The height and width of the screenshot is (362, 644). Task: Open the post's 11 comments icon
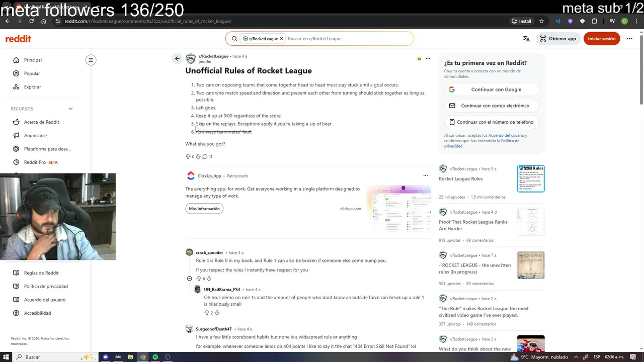(205, 157)
